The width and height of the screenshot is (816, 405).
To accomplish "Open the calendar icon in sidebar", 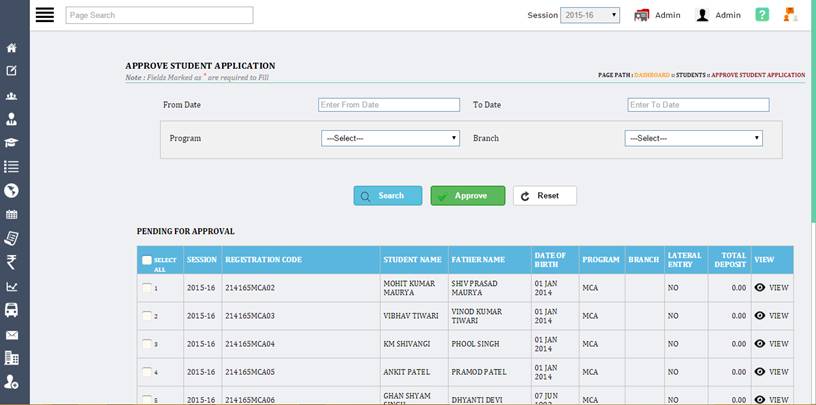I will pyautogui.click(x=12, y=214).
